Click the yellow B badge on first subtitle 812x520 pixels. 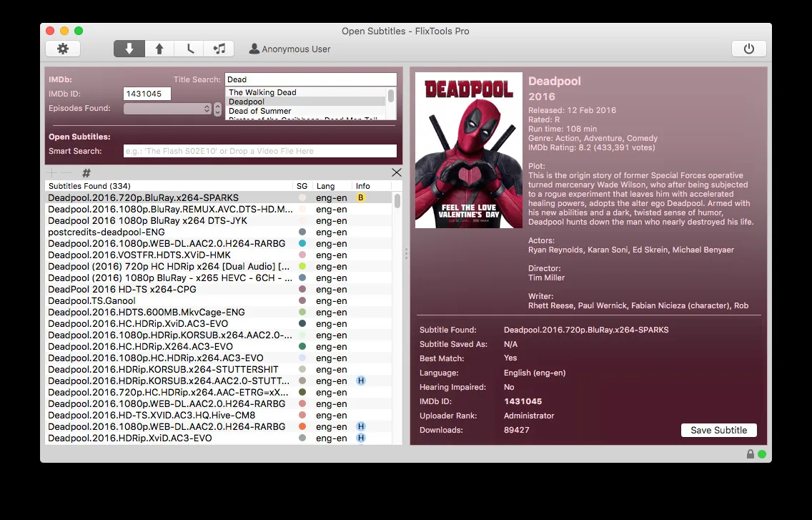[x=361, y=197]
